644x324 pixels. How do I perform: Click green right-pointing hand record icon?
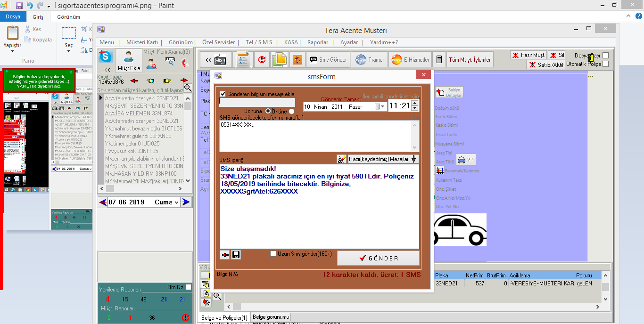point(167,81)
